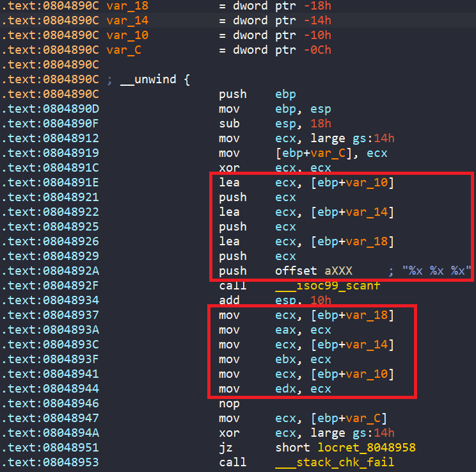
Task: Click the __unwind { comment
Action: (x=148, y=79)
